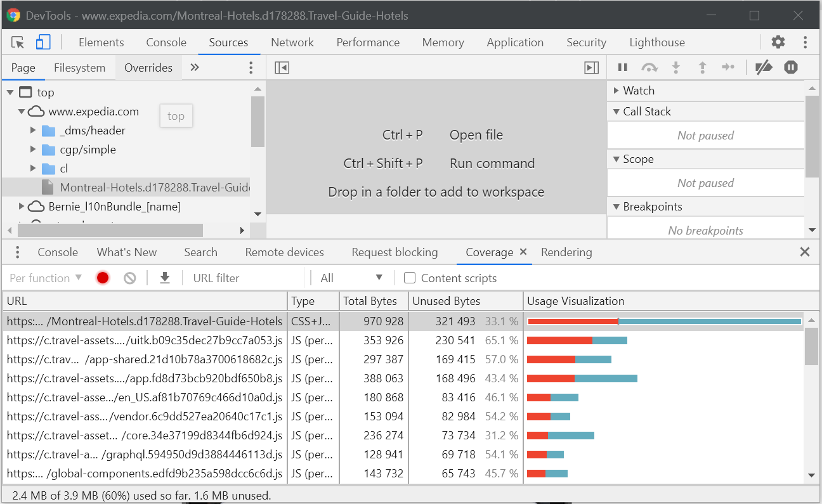This screenshot has height=504, width=822.
Task: Open the drawer three-dot menu
Action: [x=17, y=252]
